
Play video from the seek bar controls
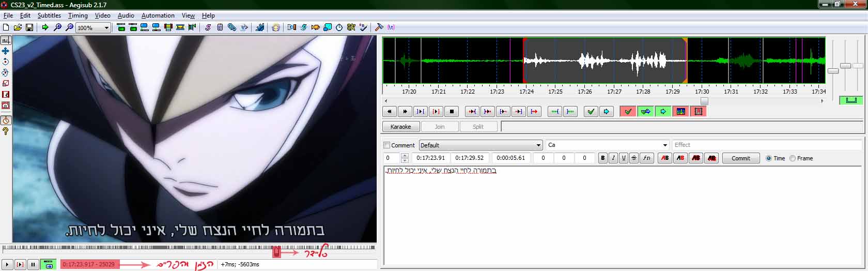coord(7,265)
